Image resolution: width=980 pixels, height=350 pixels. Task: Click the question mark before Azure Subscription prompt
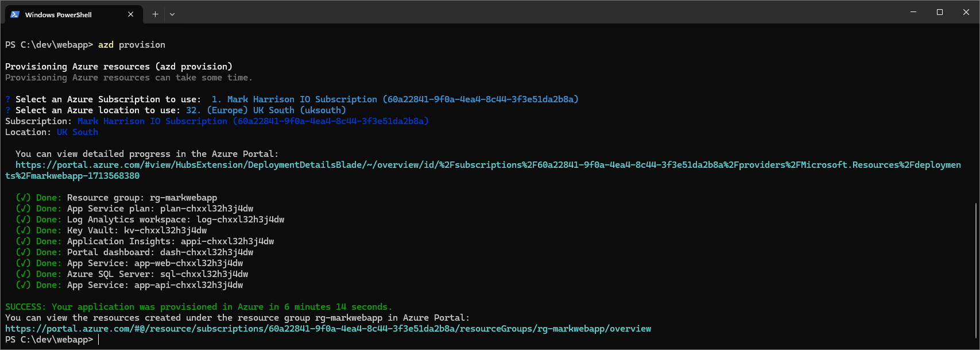[x=8, y=99]
